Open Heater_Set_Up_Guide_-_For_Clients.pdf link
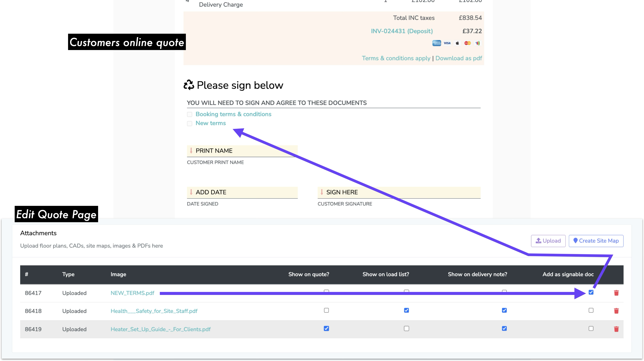Image resolution: width=644 pixels, height=361 pixels. pos(160,329)
